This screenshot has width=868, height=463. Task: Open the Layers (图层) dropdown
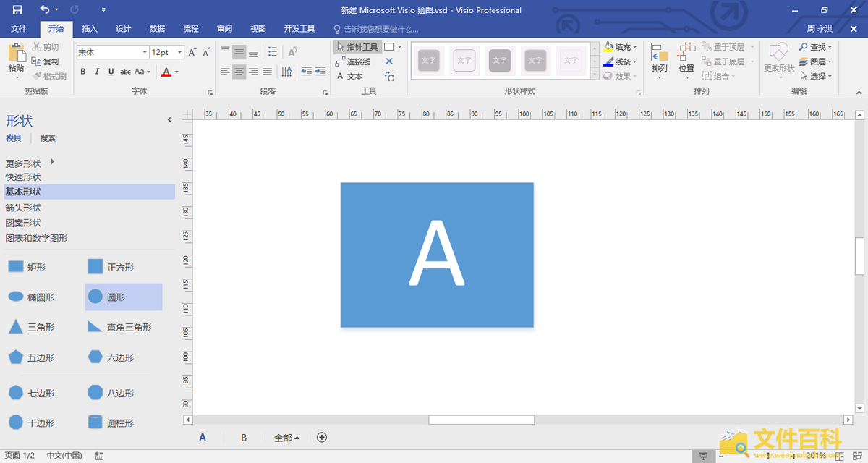(x=816, y=61)
